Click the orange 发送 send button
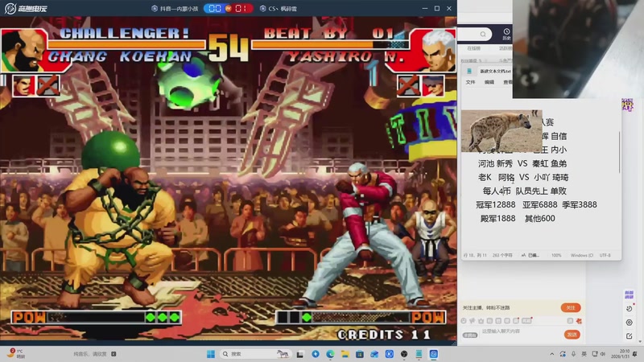Screen dimensions: 644x362 coord(572,335)
